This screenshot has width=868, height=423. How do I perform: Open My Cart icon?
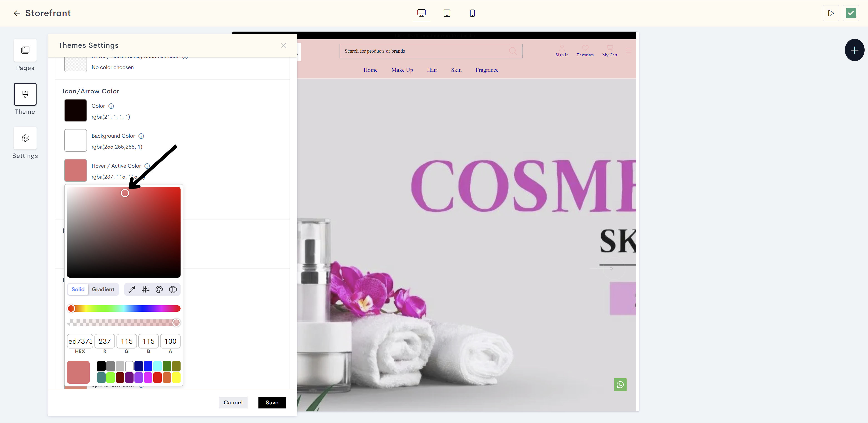point(610,48)
